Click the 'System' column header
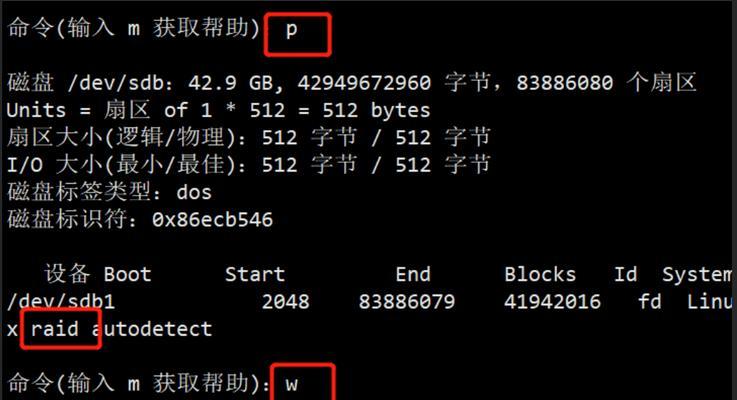This screenshot has height=400, width=737. (698, 274)
